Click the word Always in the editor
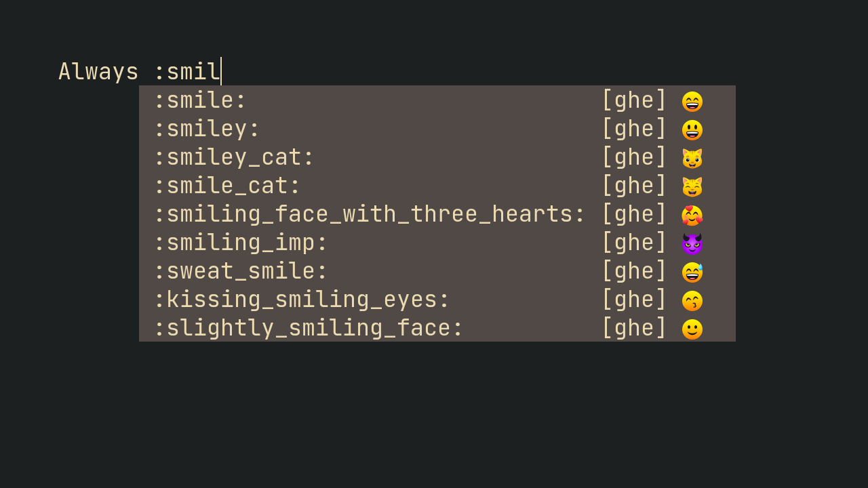Screen dimensions: 868x488 [98, 70]
